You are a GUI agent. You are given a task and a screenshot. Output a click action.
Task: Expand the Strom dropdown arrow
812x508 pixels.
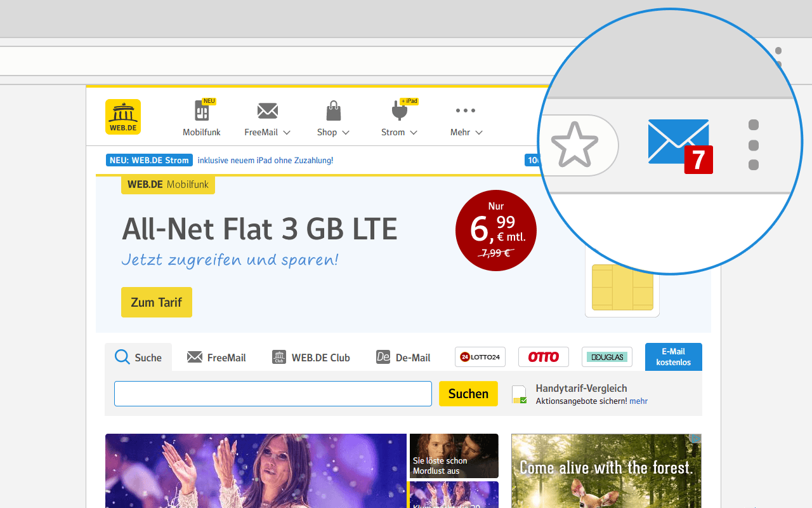(x=414, y=133)
